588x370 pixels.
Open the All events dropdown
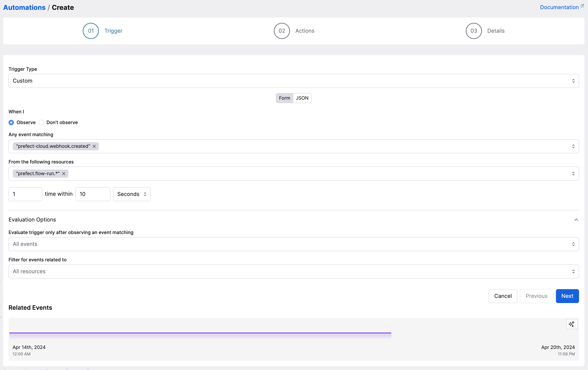(294, 244)
